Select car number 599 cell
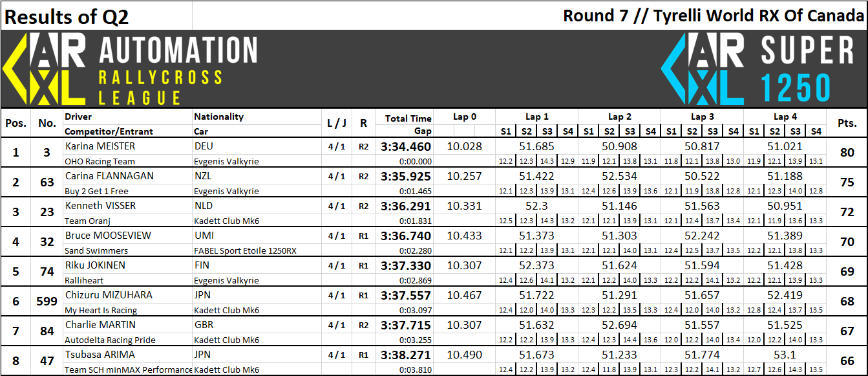This screenshot has width=868, height=376. click(x=47, y=302)
